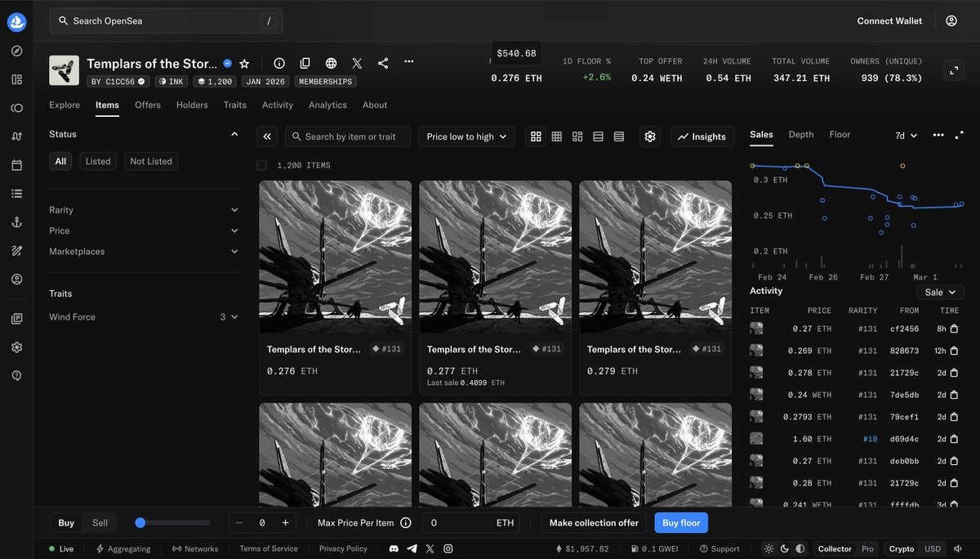This screenshot has width=980, height=559.
Task: Select all 1,200 items checkbox
Action: (x=262, y=165)
